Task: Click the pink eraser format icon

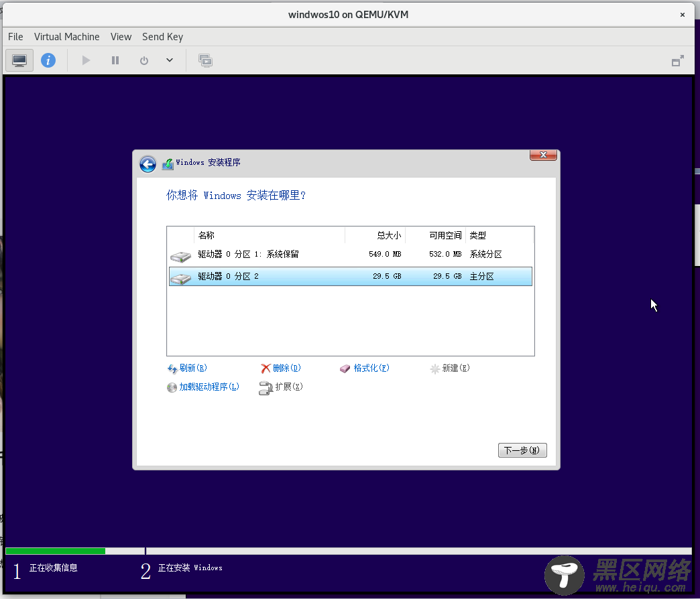Action: point(345,369)
